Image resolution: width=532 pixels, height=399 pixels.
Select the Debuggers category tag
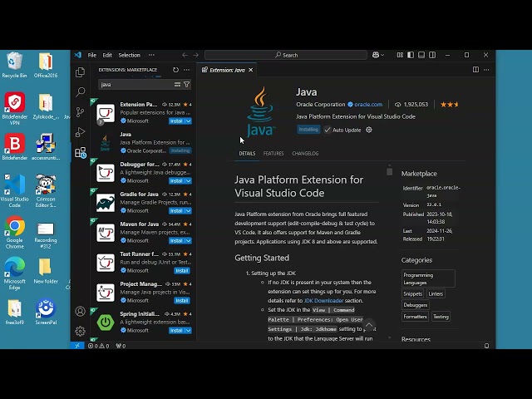pos(416,305)
